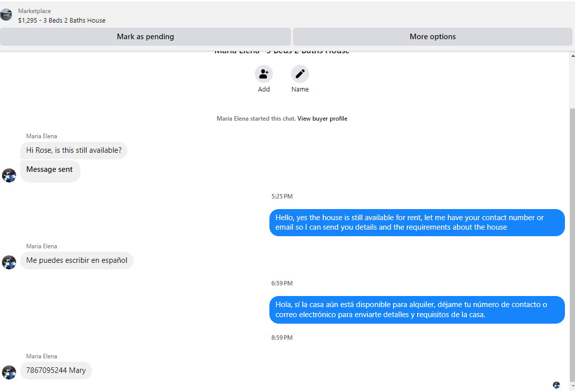The image size is (575, 392).
Task: Click the Add people icon
Action: point(264,74)
